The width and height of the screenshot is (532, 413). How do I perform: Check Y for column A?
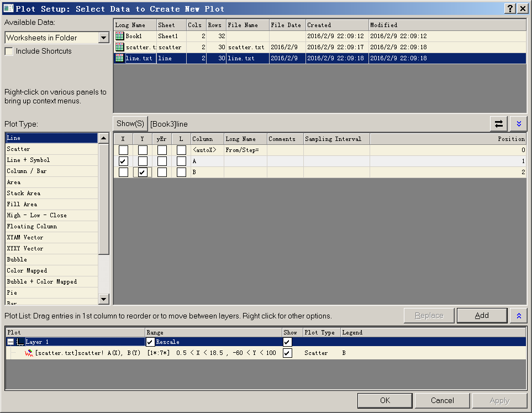pyautogui.click(x=143, y=161)
